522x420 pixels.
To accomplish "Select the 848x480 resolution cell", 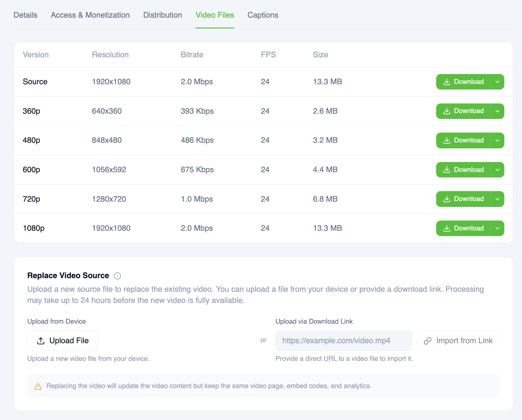I will 107,140.
